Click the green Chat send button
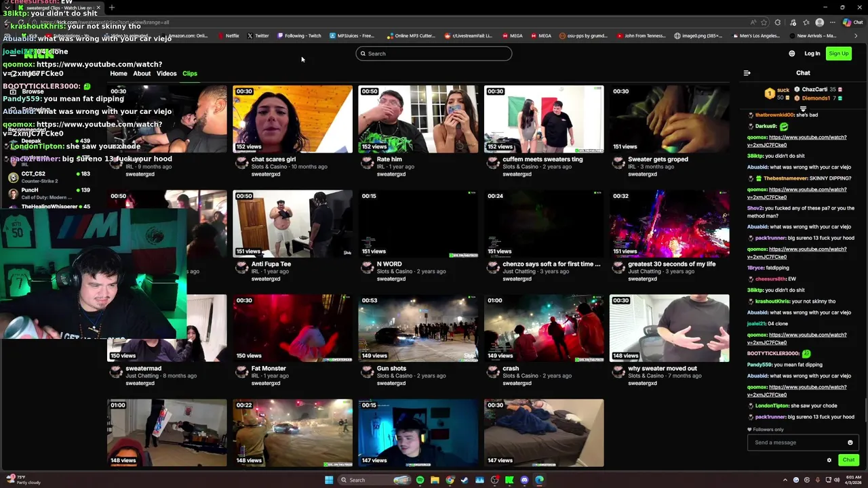868x488 pixels. (x=848, y=460)
